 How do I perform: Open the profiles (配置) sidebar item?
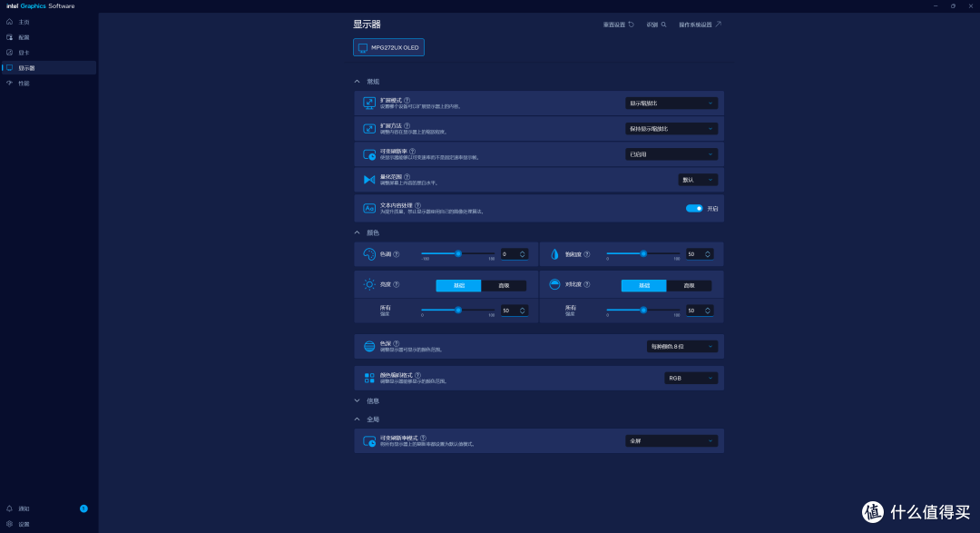pyautogui.click(x=48, y=37)
